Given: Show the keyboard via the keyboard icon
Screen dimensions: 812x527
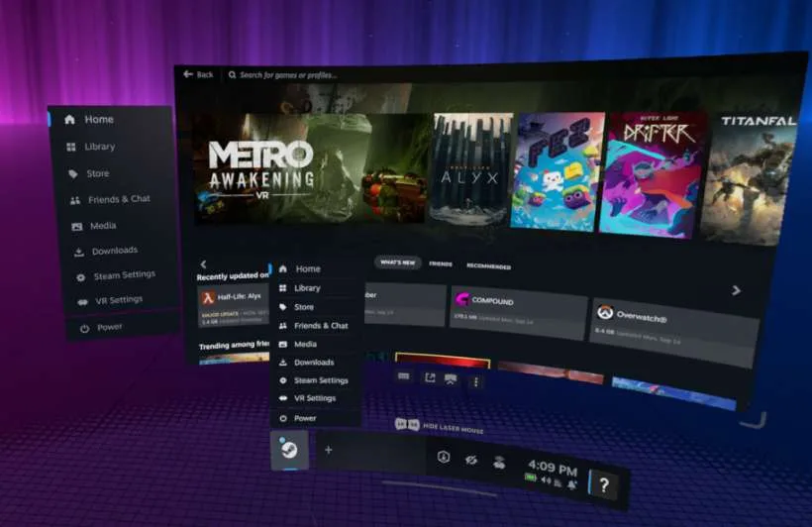Looking at the screenshot, I should click(x=404, y=375).
